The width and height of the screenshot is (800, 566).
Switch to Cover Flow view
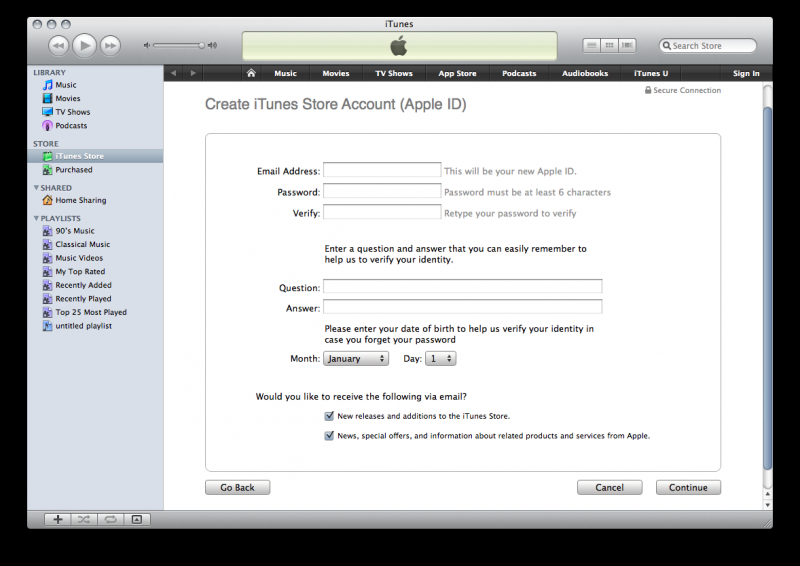click(628, 45)
